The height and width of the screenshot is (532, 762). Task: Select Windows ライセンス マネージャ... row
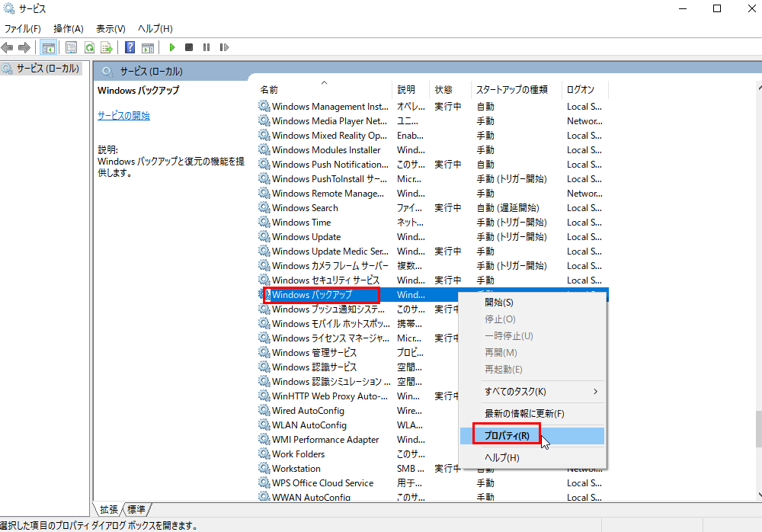click(x=358, y=338)
